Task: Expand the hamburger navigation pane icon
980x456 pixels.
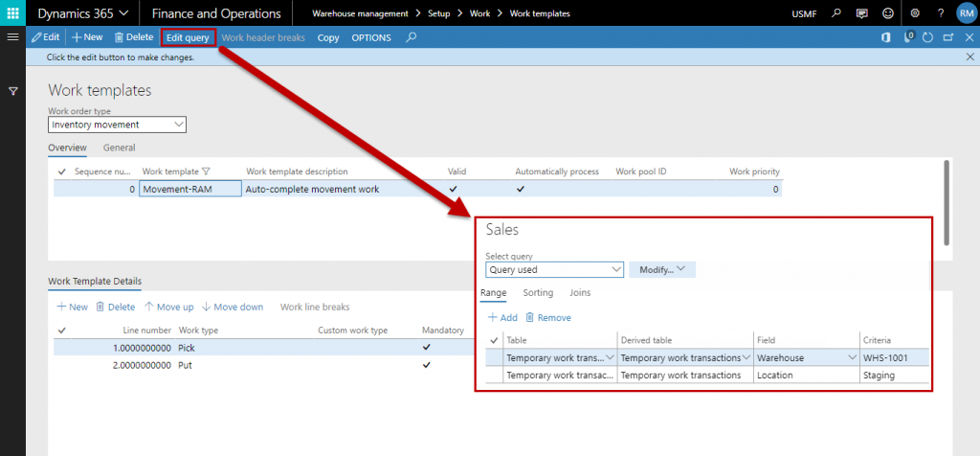Action: (x=12, y=37)
